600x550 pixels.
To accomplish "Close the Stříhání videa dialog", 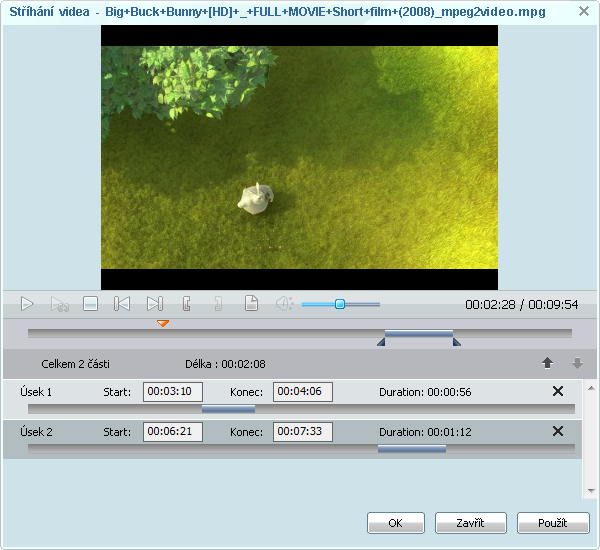I will [584, 11].
